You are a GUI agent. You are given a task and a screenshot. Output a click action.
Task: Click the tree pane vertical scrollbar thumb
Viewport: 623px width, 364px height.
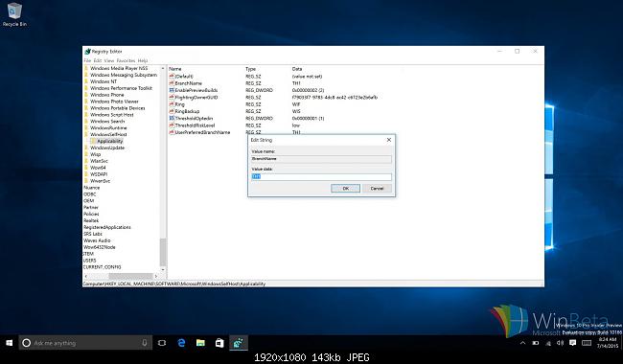pos(163,253)
